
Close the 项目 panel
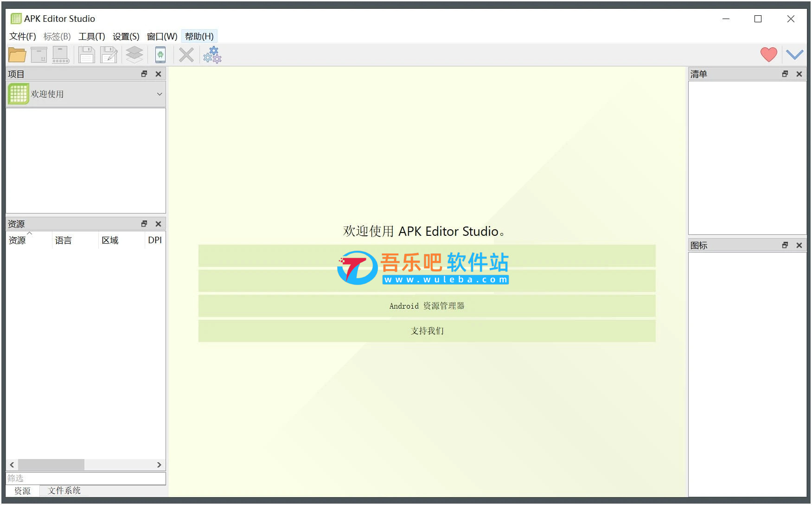click(x=158, y=74)
